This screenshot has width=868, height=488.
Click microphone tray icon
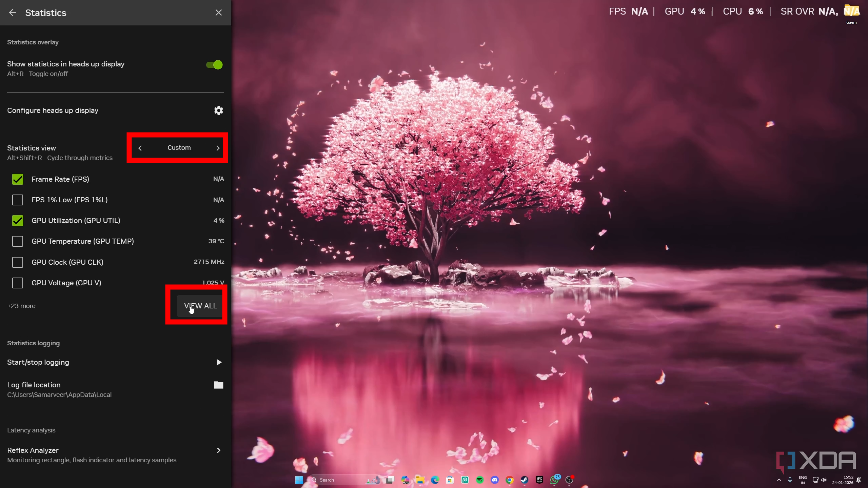point(790,480)
